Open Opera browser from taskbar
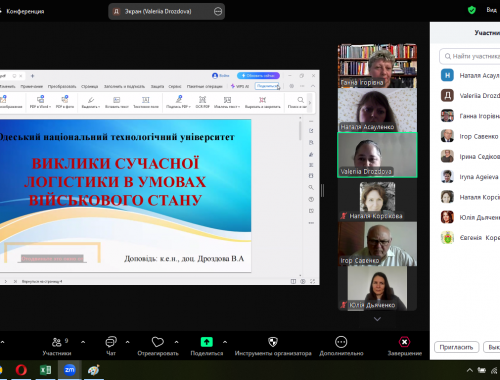This screenshot has width=500, height=380. [21, 370]
